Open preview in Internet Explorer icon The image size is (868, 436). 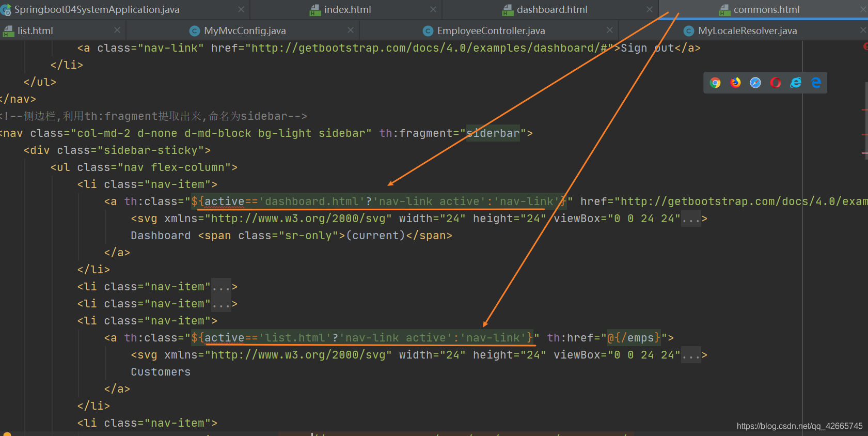796,83
